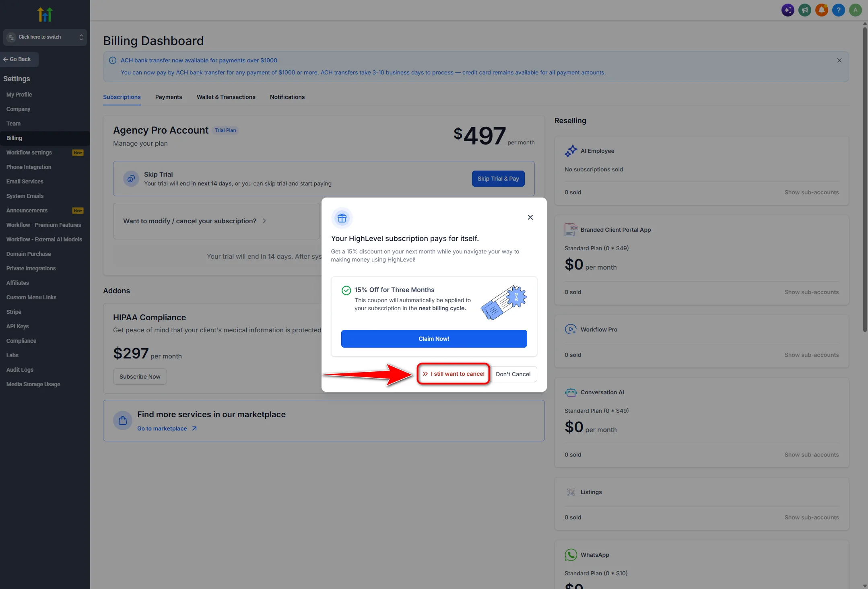Click 'Skip Trial & Pay' button

pos(498,179)
